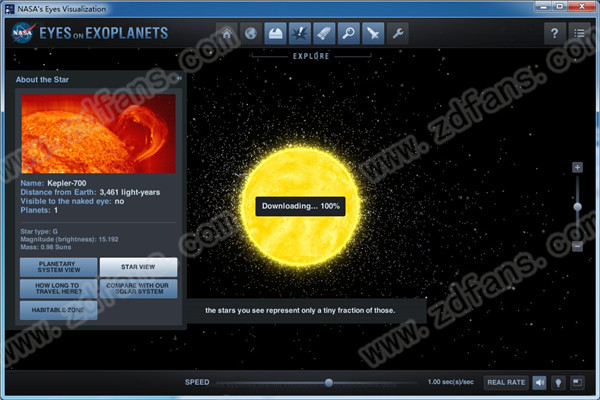Click the Explore section label
This screenshot has height=400, width=600.
[x=311, y=56]
